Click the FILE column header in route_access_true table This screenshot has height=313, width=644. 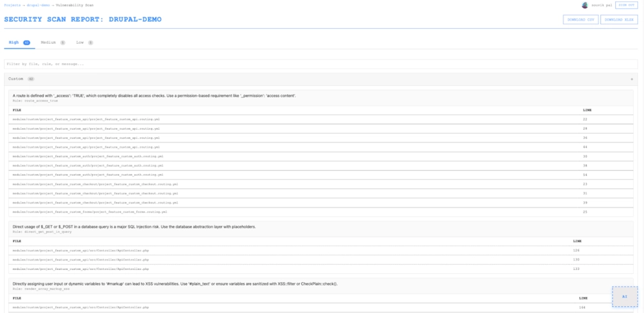pyautogui.click(x=17, y=110)
